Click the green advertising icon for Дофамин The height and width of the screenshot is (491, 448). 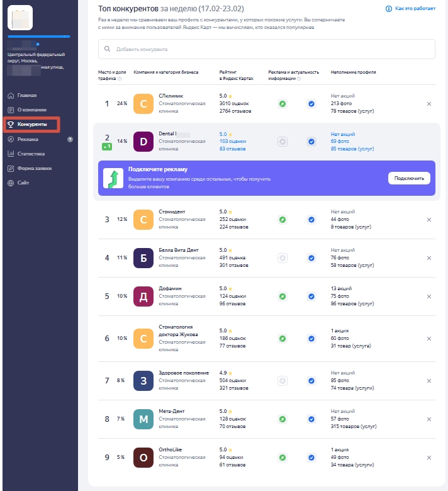(x=283, y=296)
